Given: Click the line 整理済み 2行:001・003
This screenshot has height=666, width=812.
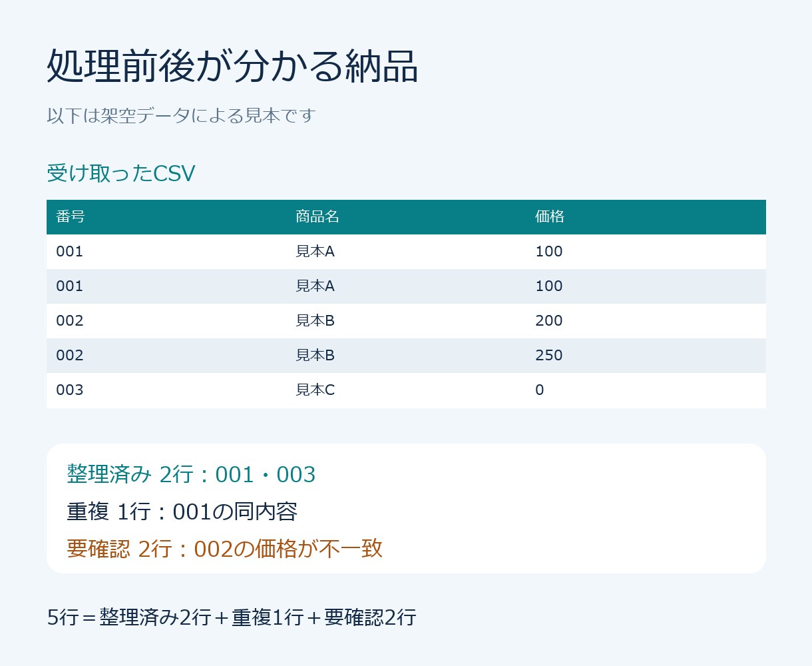Looking at the screenshot, I should click(191, 474).
